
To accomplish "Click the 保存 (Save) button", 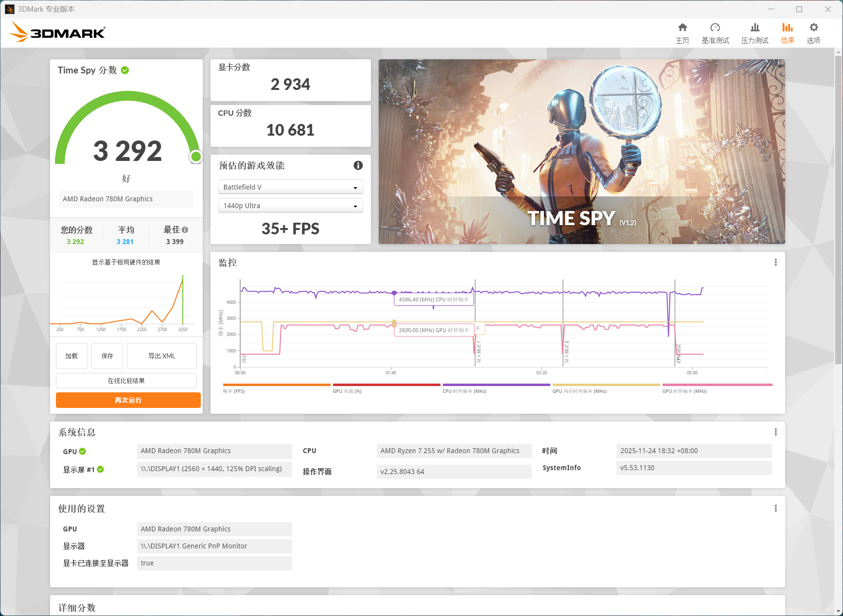I will [x=107, y=356].
